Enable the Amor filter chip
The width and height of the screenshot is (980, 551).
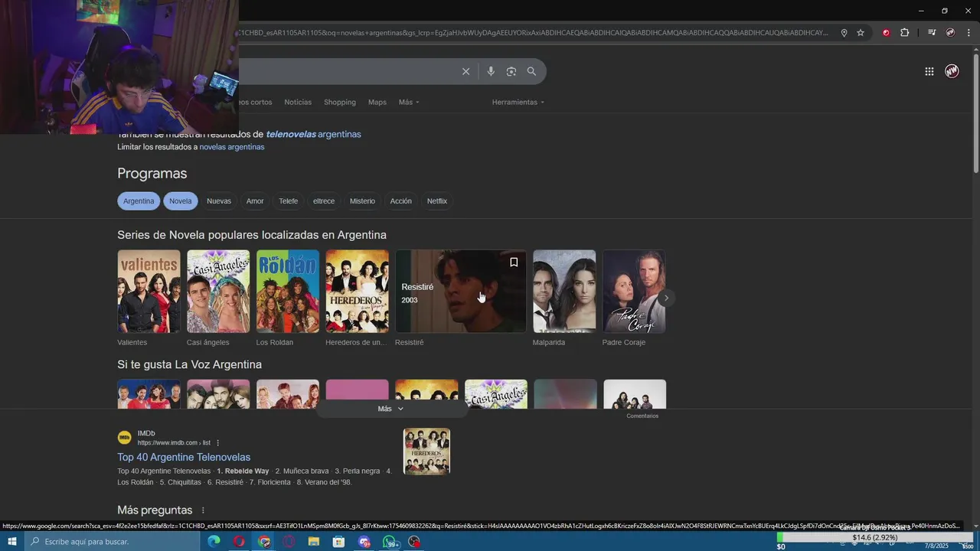tap(255, 201)
